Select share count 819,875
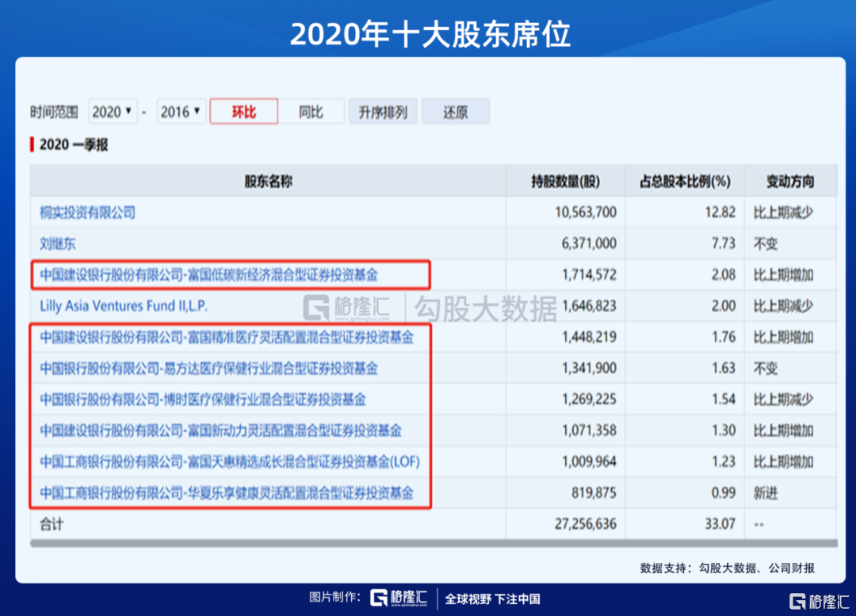Screen dimensions: 856x616 594,493
